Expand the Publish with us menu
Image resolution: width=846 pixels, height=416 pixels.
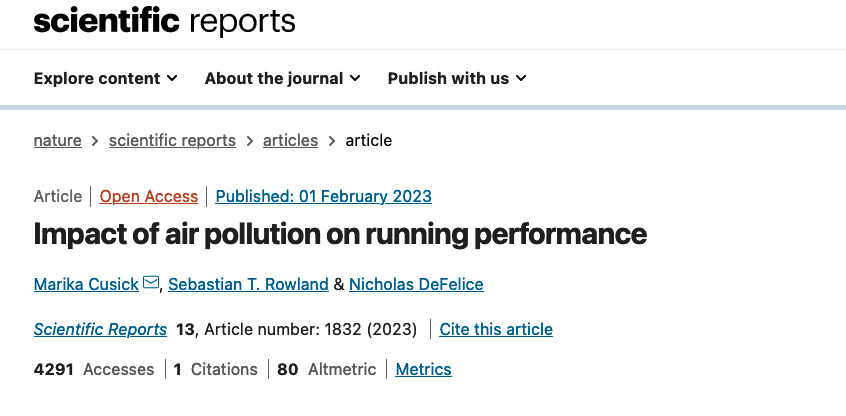(x=456, y=78)
